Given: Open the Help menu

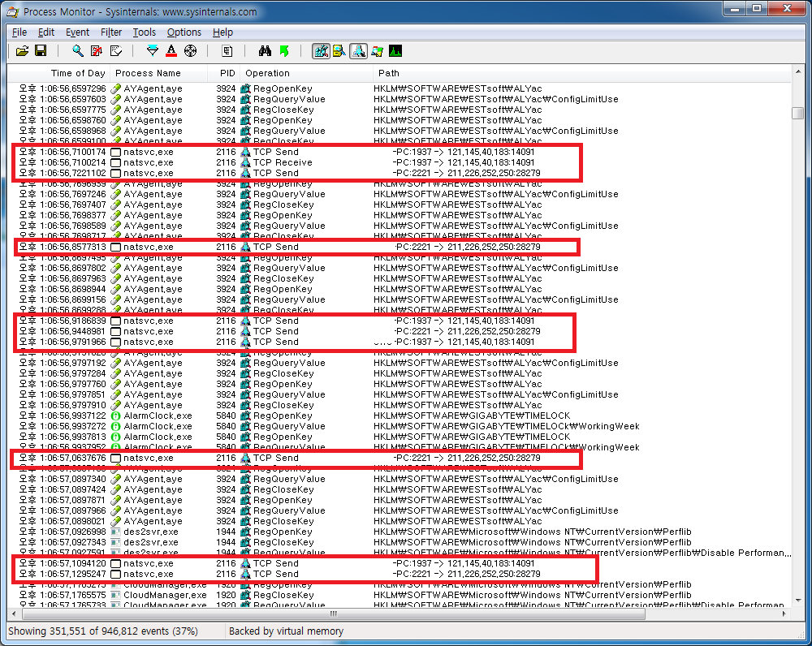Looking at the screenshot, I should [222, 32].
